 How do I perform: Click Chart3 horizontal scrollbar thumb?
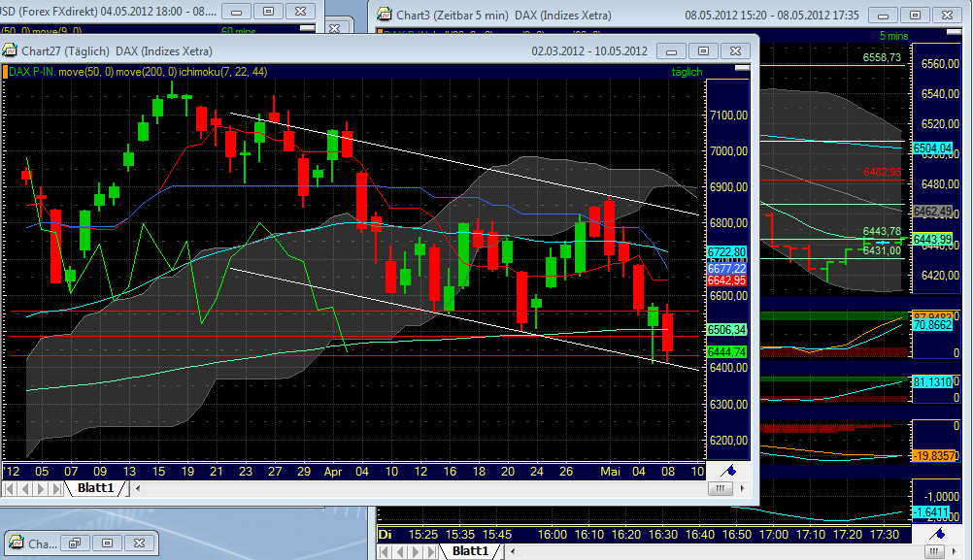pos(933,551)
